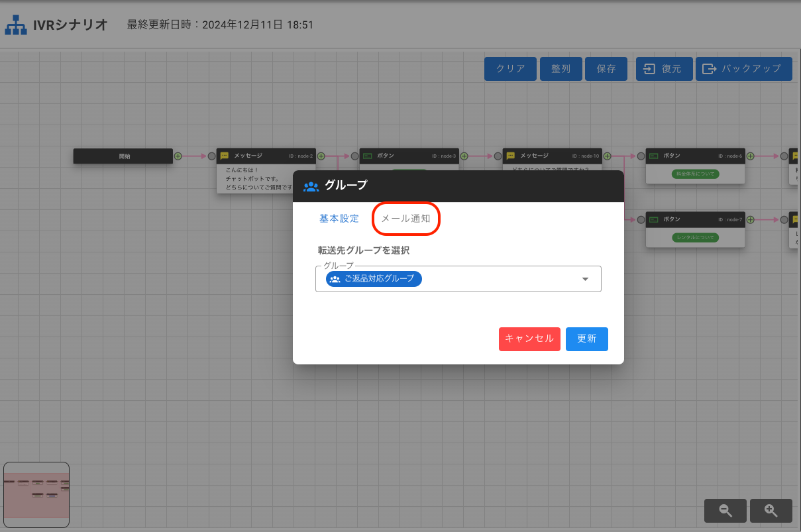The image size is (801, 532).
Task: Switch to the メール通知 tab
Action: coord(405,219)
